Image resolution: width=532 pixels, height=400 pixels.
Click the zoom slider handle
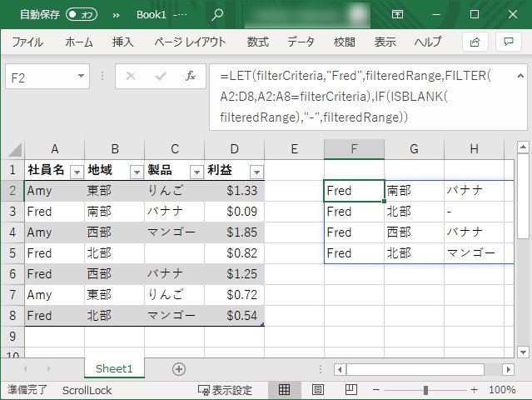point(425,390)
